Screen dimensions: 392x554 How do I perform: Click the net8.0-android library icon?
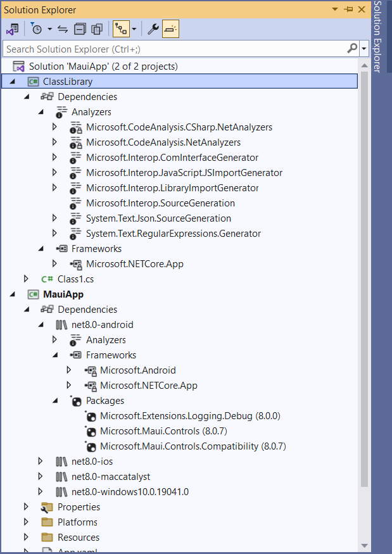(61, 325)
